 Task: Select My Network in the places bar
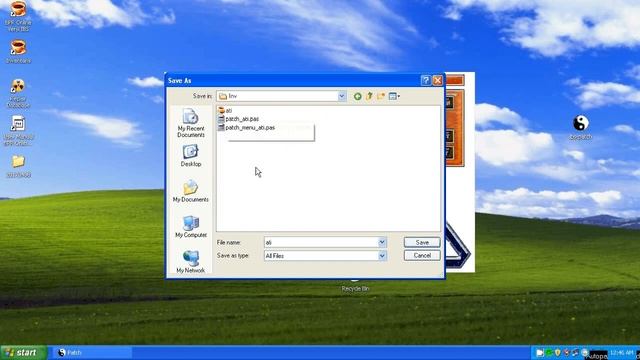click(191, 262)
